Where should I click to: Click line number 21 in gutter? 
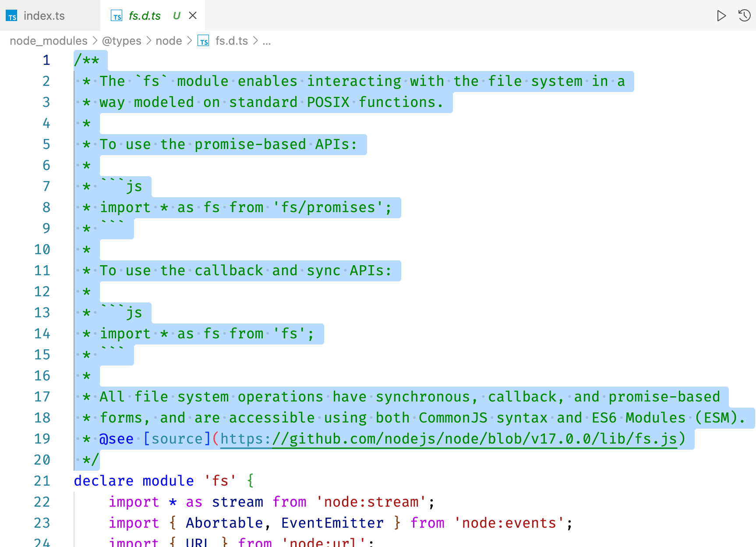[42, 481]
